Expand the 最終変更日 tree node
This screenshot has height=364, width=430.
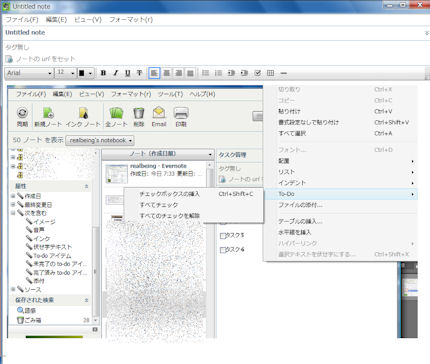coord(13,204)
